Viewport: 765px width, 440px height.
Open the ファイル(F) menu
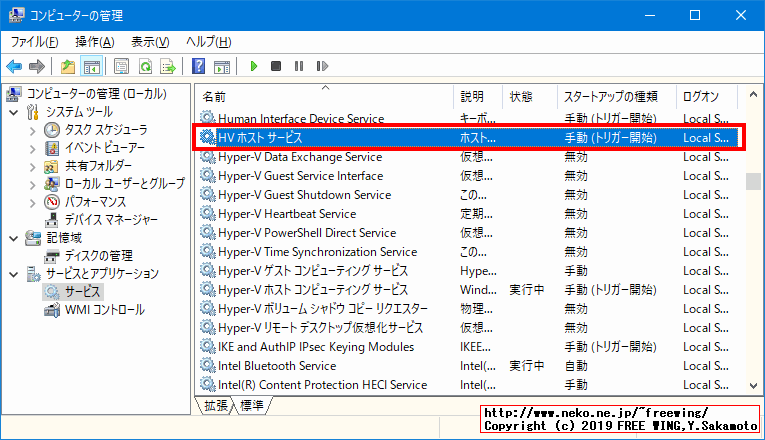click(x=35, y=42)
